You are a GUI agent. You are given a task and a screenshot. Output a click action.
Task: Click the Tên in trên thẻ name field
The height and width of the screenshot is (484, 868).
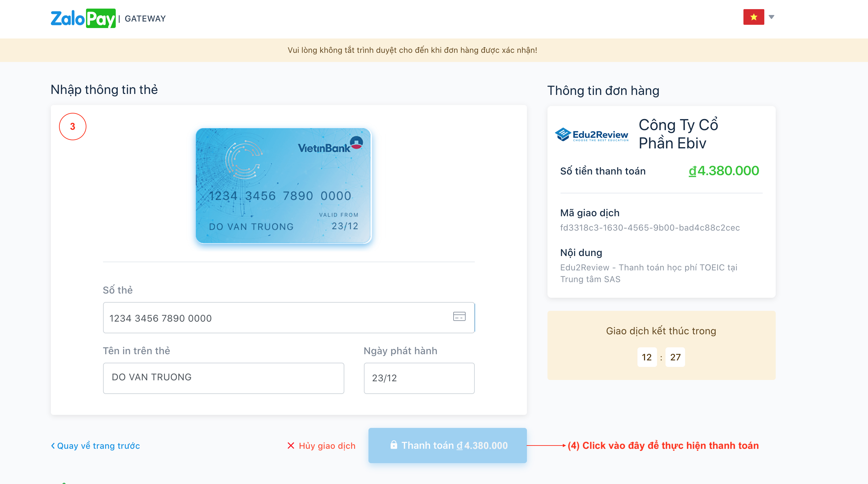tap(223, 378)
